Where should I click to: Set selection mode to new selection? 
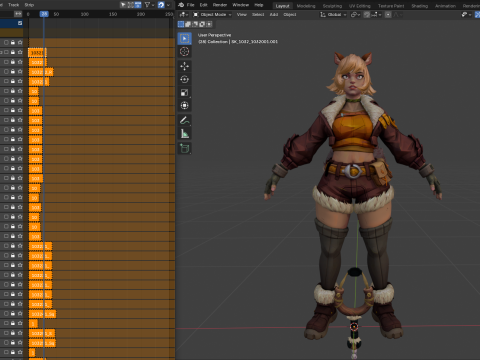tap(181, 24)
